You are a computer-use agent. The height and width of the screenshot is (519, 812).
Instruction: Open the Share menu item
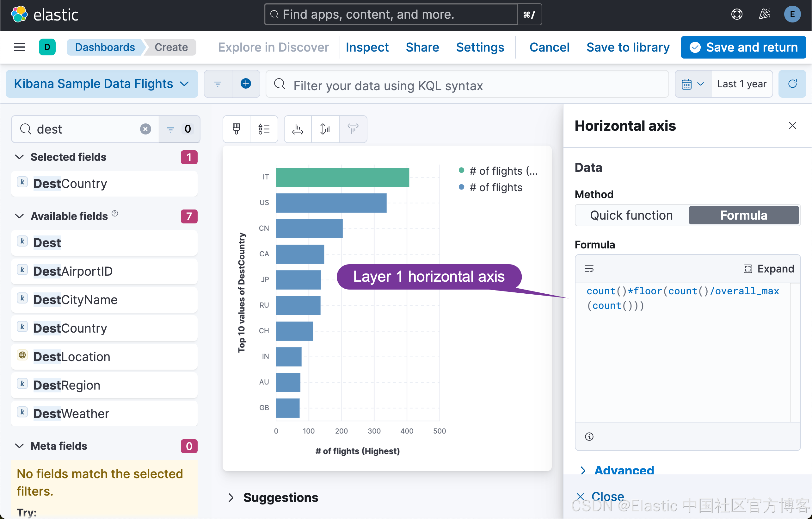tap(422, 47)
